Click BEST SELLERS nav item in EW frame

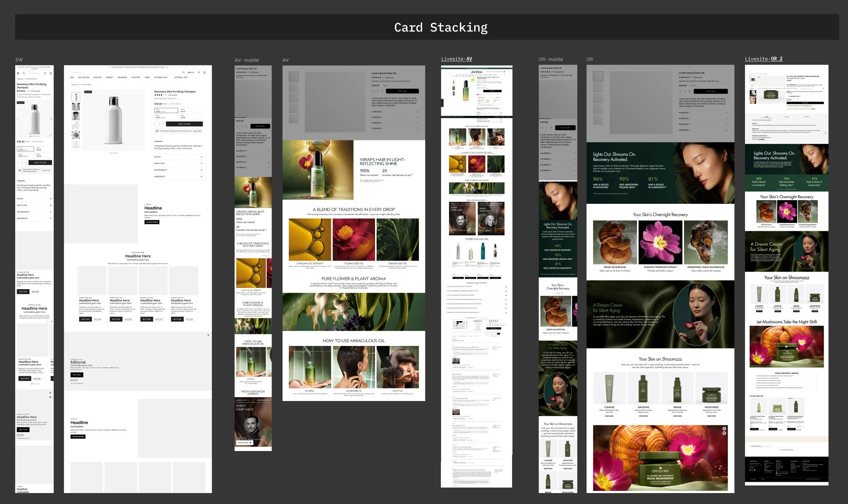coord(84,77)
